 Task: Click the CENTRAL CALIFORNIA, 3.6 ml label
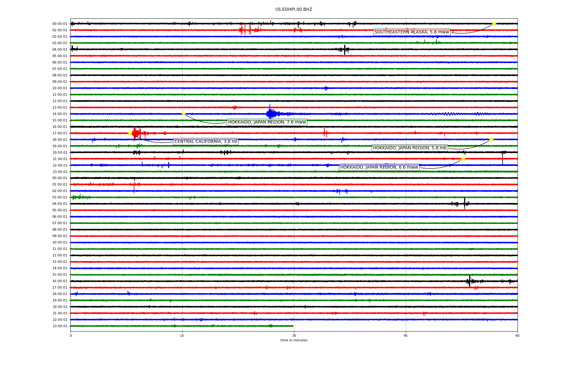click(205, 142)
